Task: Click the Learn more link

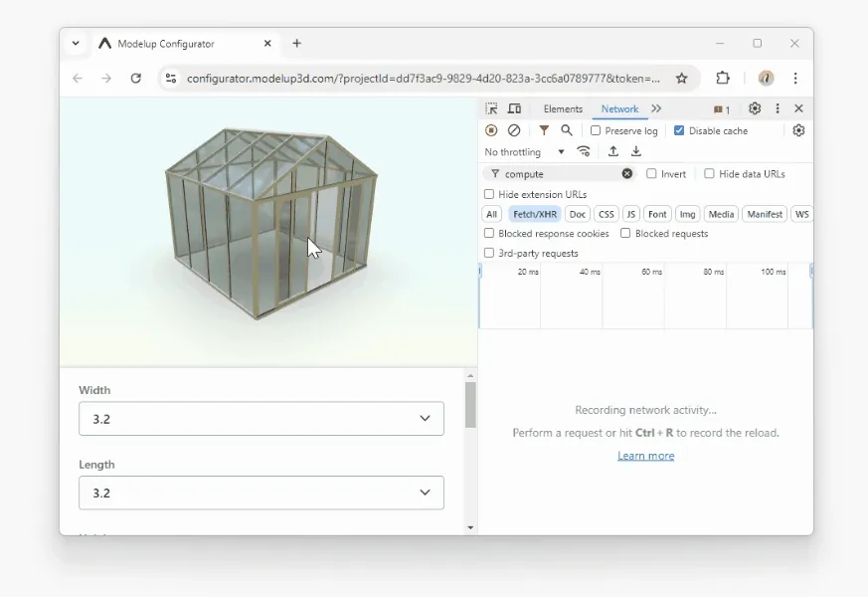Action: [x=645, y=456]
